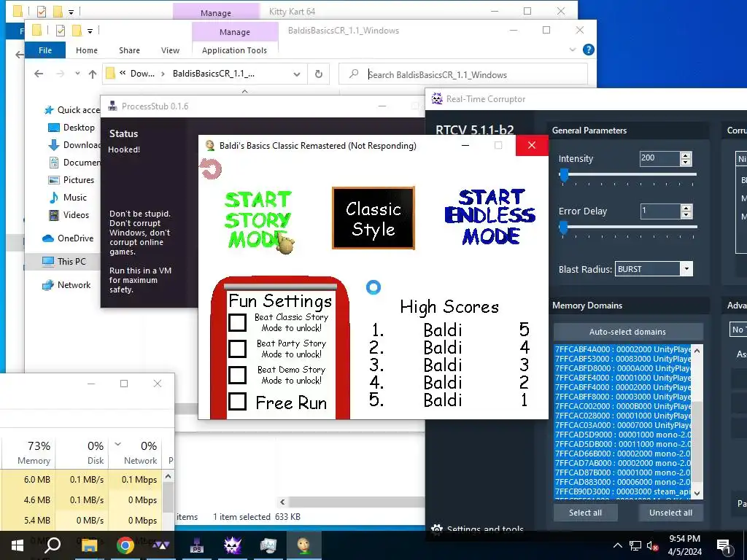The width and height of the screenshot is (747, 560).
Task: Click the Intensity value field showing 200
Action: coord(659,158)
